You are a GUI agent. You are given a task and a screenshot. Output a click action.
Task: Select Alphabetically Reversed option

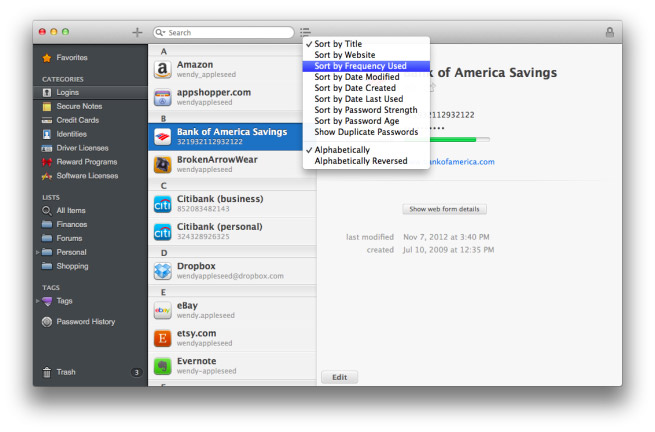366,161
